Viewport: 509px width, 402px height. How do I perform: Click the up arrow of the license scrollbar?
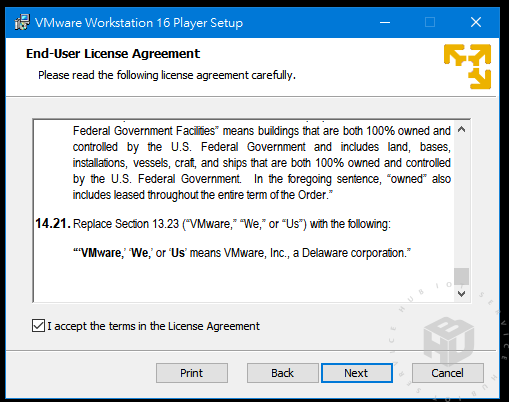coord(461,129)
